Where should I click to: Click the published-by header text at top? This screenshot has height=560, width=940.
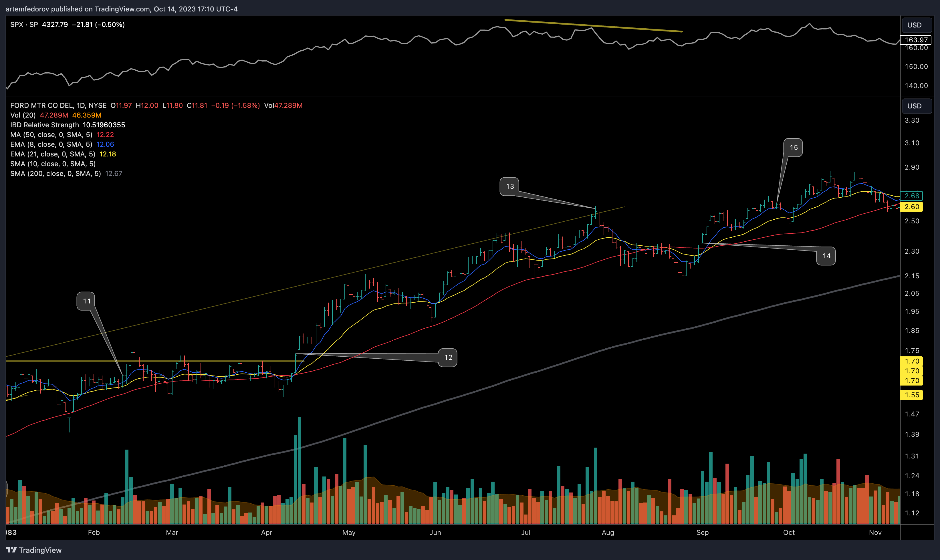pos(122,9)
